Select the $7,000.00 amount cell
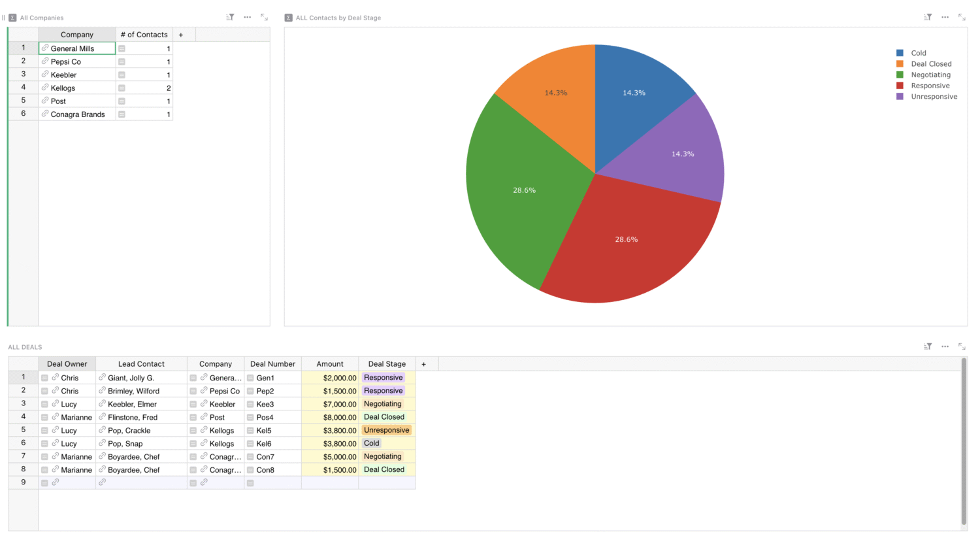 (330, 404)
